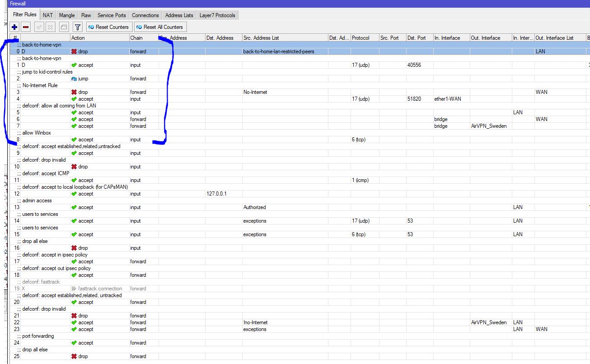Select the jump action icon in rule 2

(x=74, y=79)
